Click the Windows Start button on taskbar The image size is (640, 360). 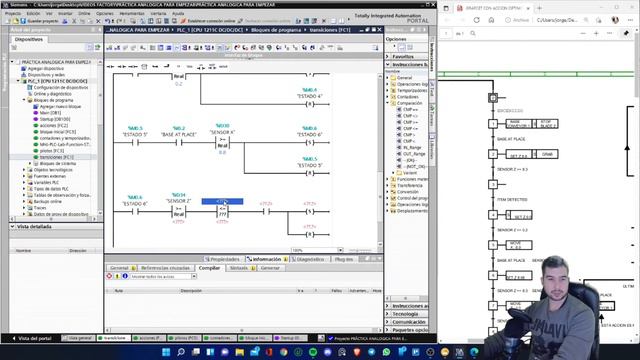click(x=166, y=352)
